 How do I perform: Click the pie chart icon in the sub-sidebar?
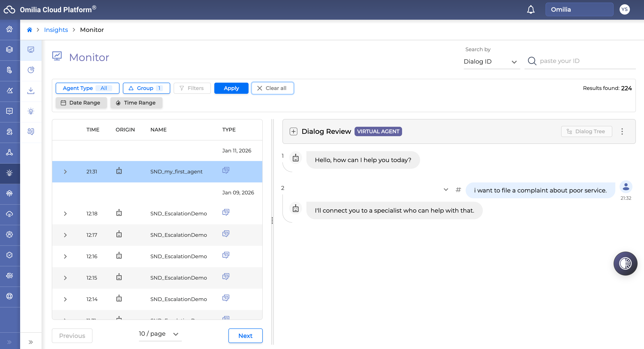pos(31,70)
